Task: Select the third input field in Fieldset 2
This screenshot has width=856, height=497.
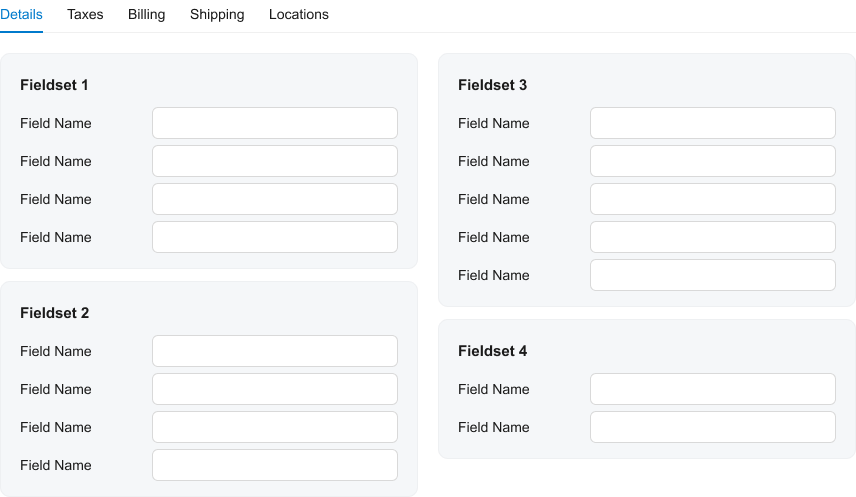Action: coord(275,427)
